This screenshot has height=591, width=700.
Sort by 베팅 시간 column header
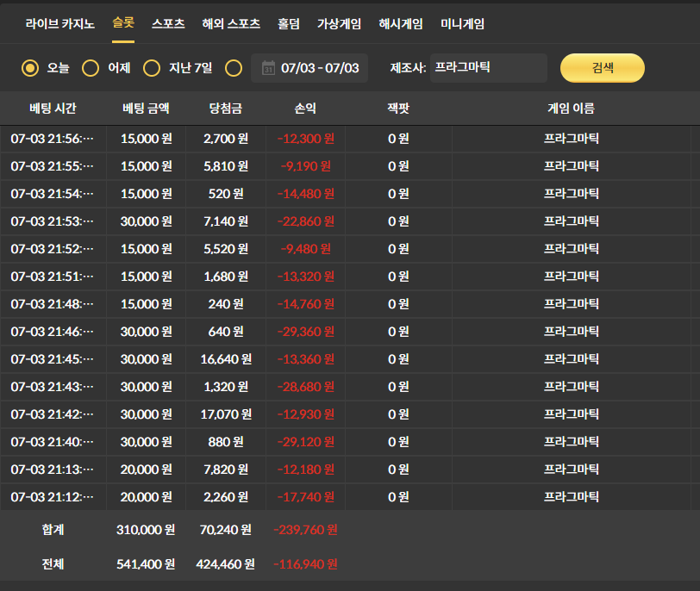point(53,109)
